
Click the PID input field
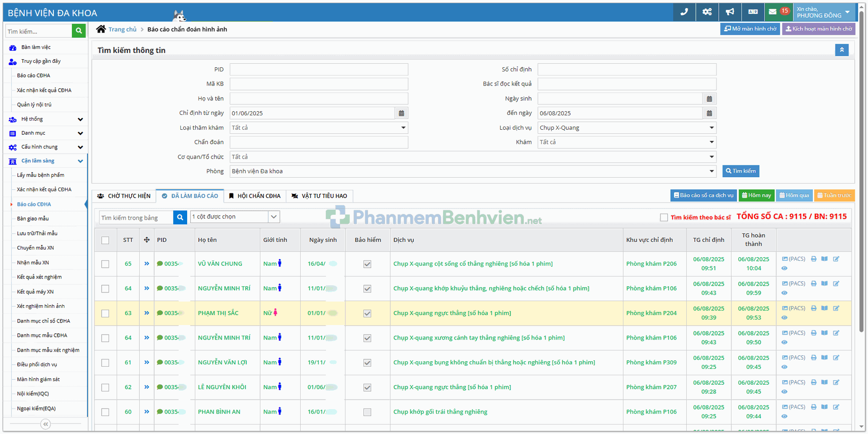coord(319,69)
